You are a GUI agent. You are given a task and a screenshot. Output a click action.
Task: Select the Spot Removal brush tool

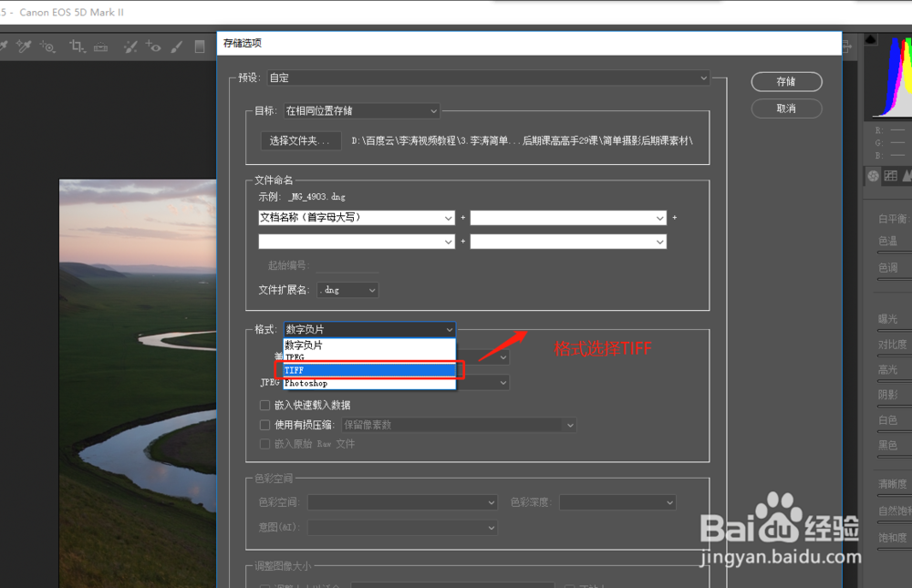tap(130, 46)
